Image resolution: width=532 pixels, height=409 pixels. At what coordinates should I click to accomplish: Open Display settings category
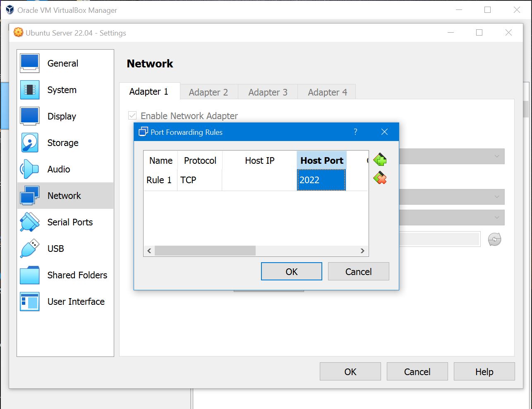(x=65, y=116)
